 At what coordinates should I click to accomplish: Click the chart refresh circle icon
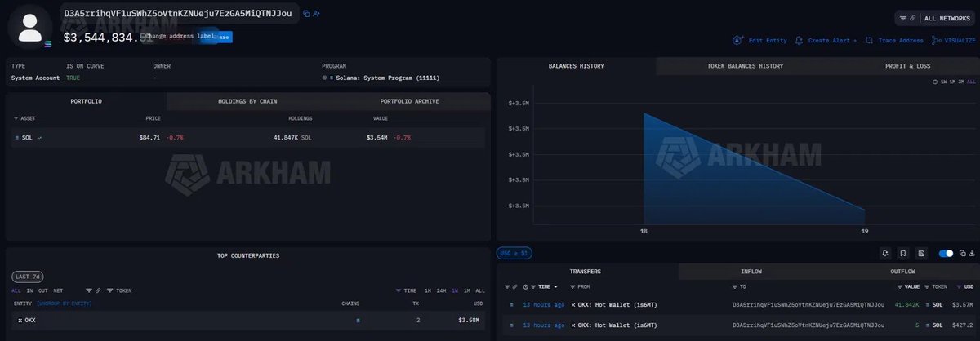click(935, 82)
